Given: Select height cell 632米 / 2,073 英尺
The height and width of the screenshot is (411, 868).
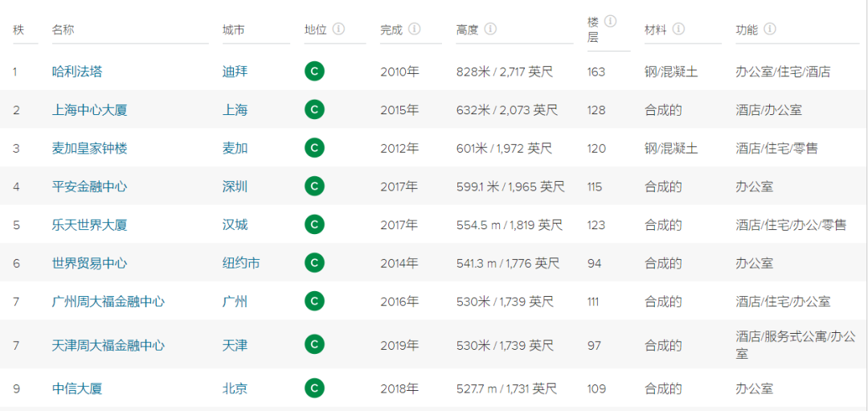Looking at the screenshot, I should pyautogui.click(x=507, y=109).
